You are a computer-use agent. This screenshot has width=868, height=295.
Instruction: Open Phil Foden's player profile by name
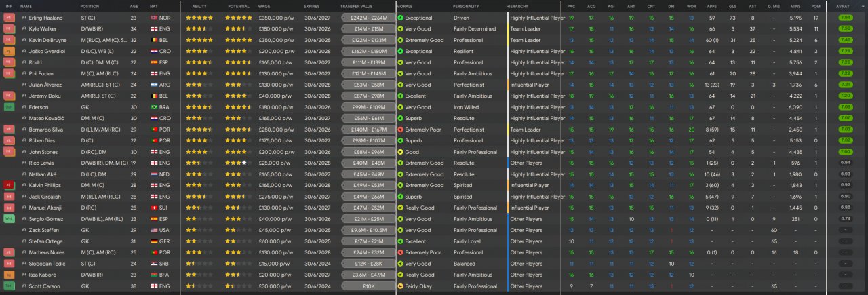(40, 73)
